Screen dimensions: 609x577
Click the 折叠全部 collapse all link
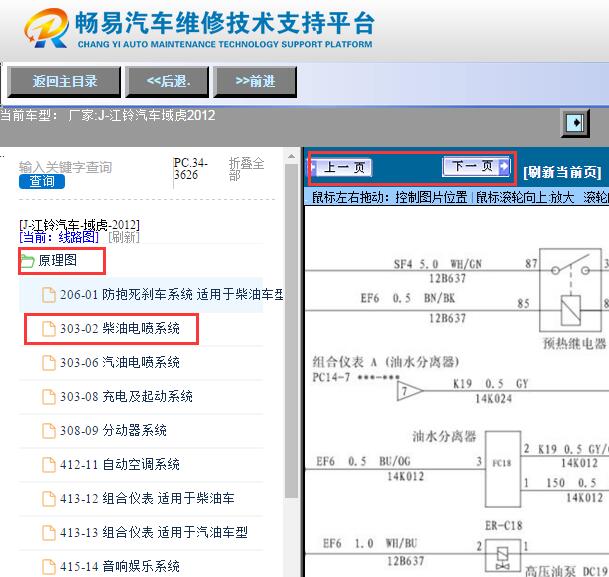246,169
